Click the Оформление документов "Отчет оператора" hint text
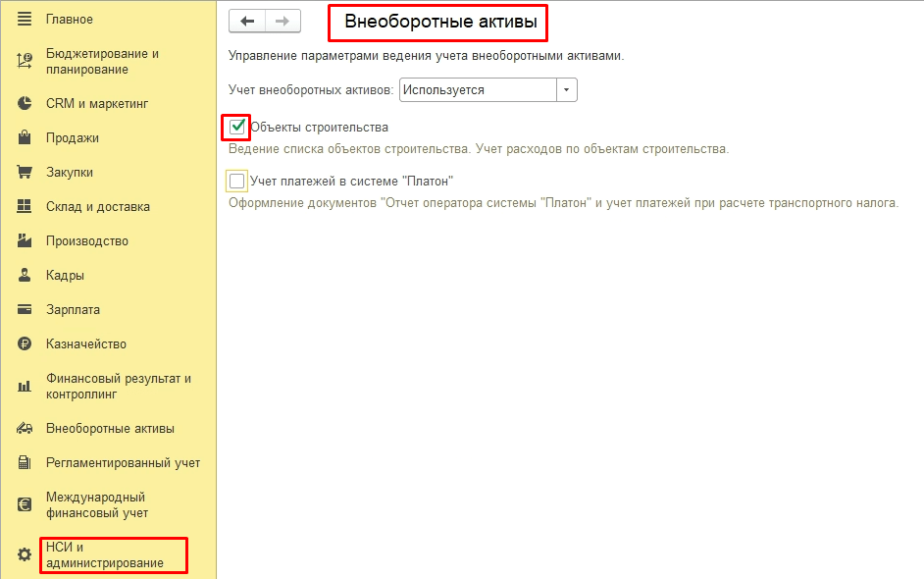This screenshot has width=924, height=579. 563,203
